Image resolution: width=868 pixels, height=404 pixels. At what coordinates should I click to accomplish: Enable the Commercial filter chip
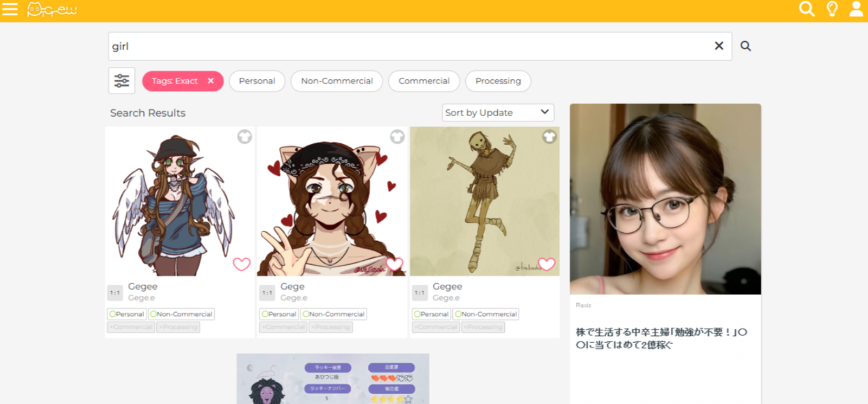pyautogui.click(x=424, y=81)
